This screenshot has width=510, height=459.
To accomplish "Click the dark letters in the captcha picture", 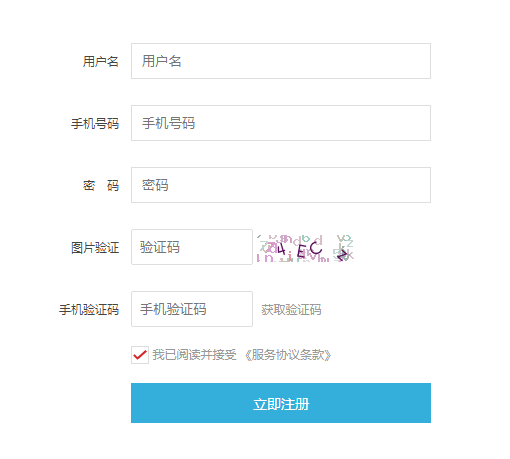I will click(x=300, y=249).
